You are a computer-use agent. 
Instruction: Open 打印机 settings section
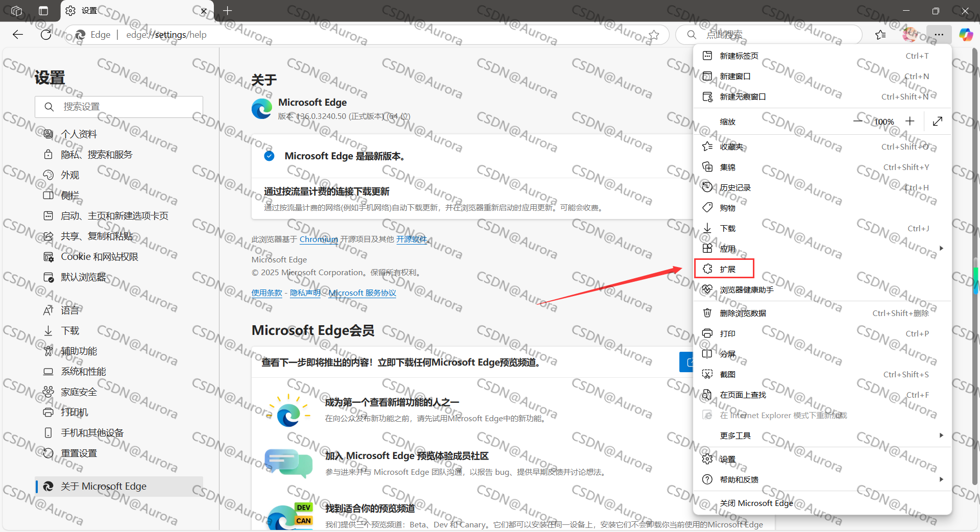click(119, 412)
